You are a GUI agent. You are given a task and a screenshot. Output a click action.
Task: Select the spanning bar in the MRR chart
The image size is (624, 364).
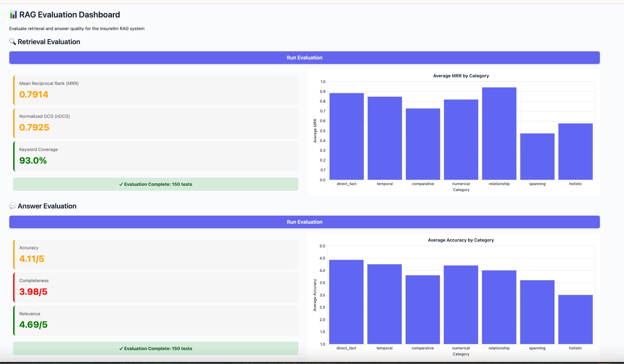537,156
